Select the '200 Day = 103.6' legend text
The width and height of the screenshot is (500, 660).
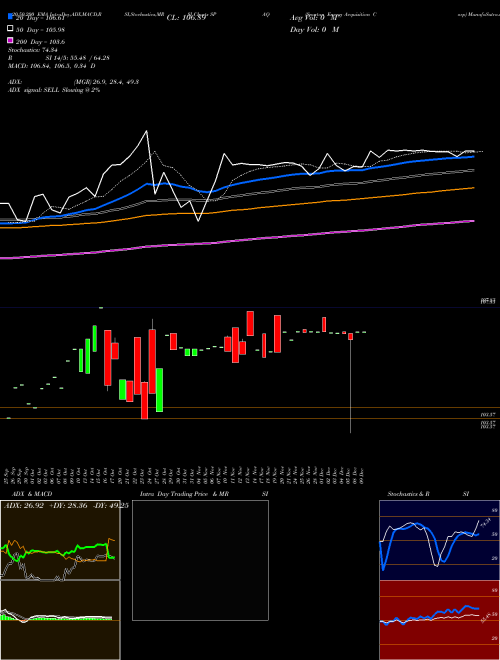(40, 42)
